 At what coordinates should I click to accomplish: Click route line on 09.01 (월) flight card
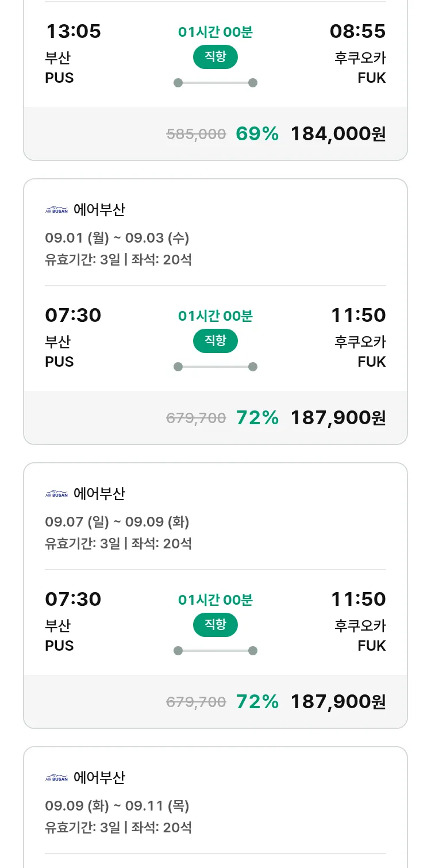click(215, 367)
